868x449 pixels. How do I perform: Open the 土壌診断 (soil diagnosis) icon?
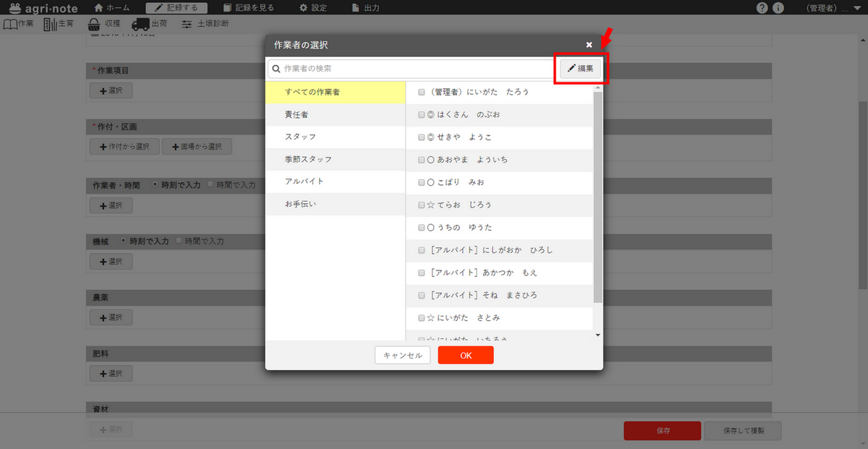190,24
